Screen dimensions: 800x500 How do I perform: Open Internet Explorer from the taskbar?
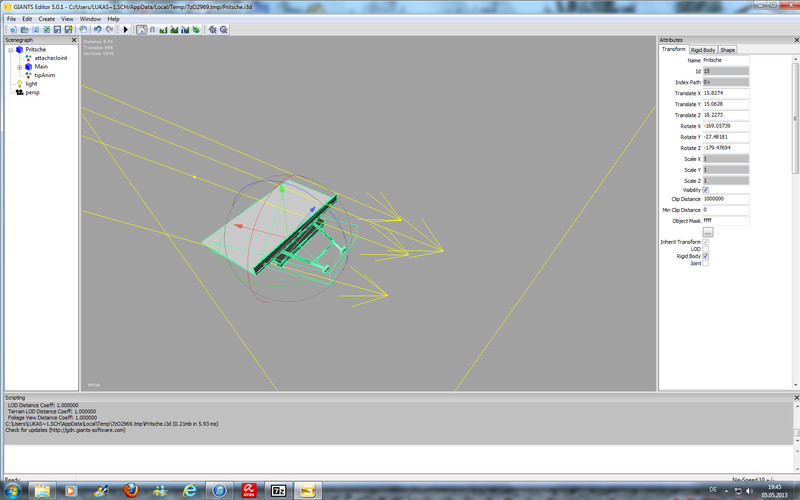[190, 490]
